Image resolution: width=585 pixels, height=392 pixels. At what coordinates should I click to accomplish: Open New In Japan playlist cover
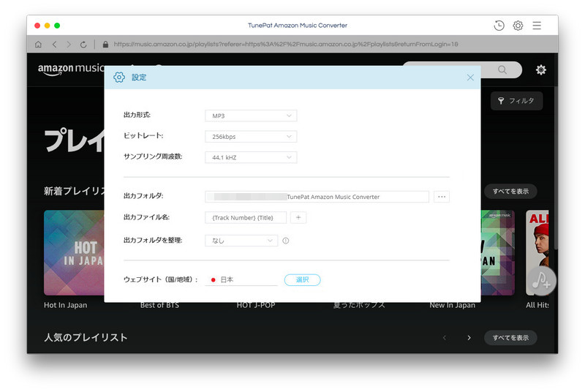click(x=498, y=252)
